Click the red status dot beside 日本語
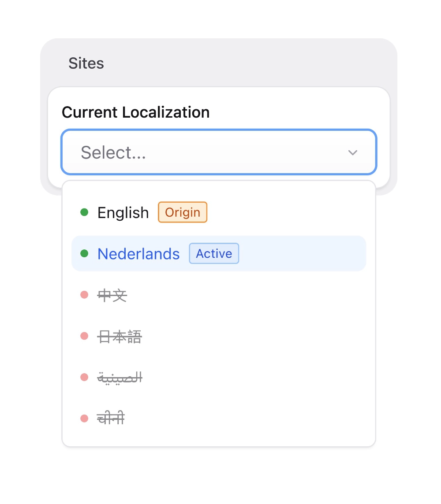 [x=84, y=336]
